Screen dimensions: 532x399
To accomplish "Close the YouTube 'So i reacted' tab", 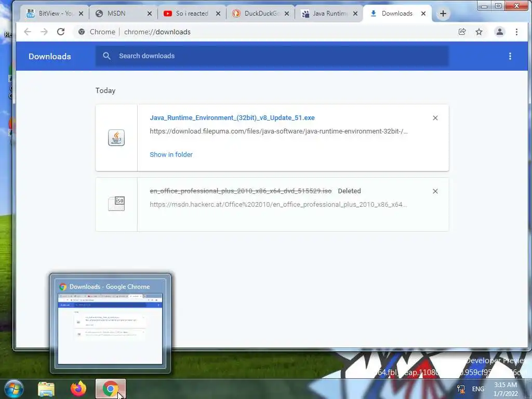I will click(218, 14).
